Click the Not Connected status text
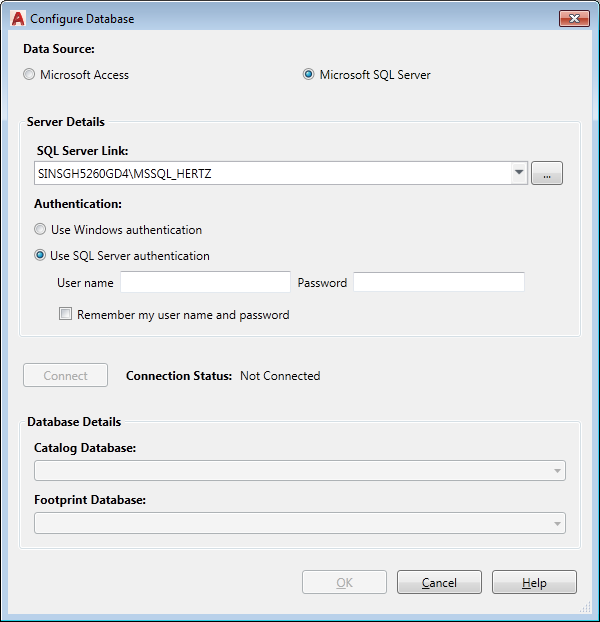 point(280,376)
